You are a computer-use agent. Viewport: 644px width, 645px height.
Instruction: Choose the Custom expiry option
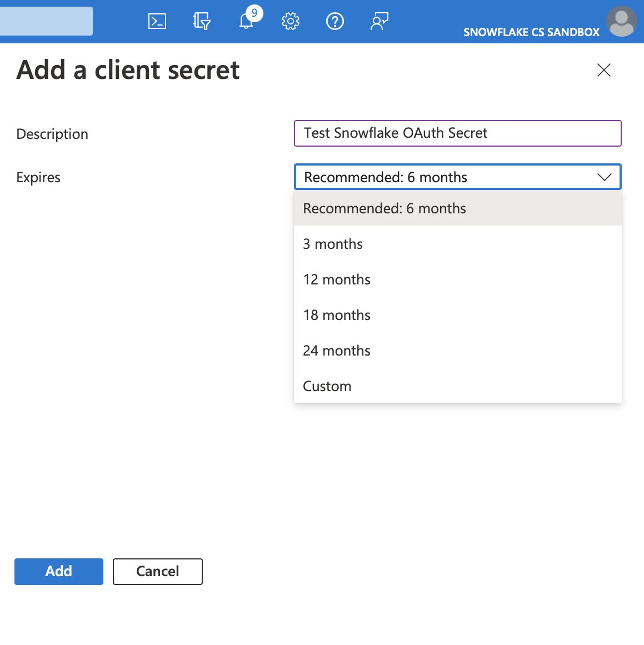click(458, 386)
